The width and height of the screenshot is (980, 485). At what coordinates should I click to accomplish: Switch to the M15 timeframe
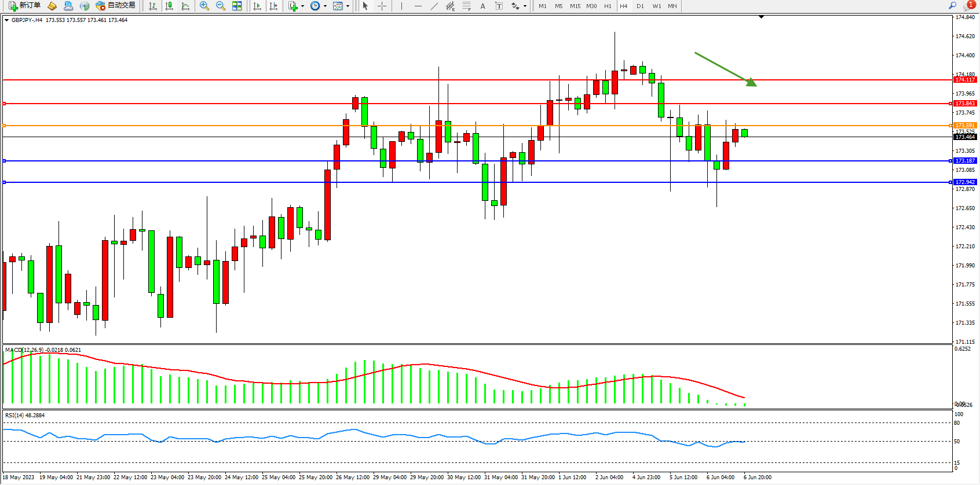point(575,6)
